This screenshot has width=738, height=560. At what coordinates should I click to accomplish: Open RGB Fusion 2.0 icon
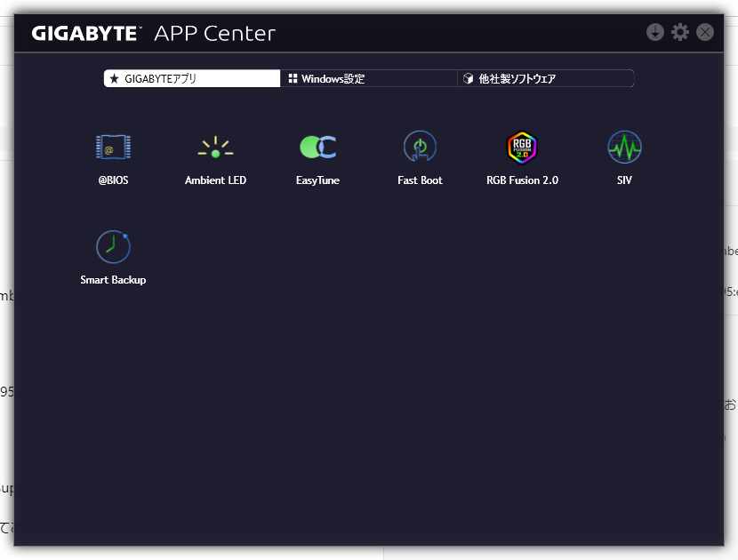point(522,148)
